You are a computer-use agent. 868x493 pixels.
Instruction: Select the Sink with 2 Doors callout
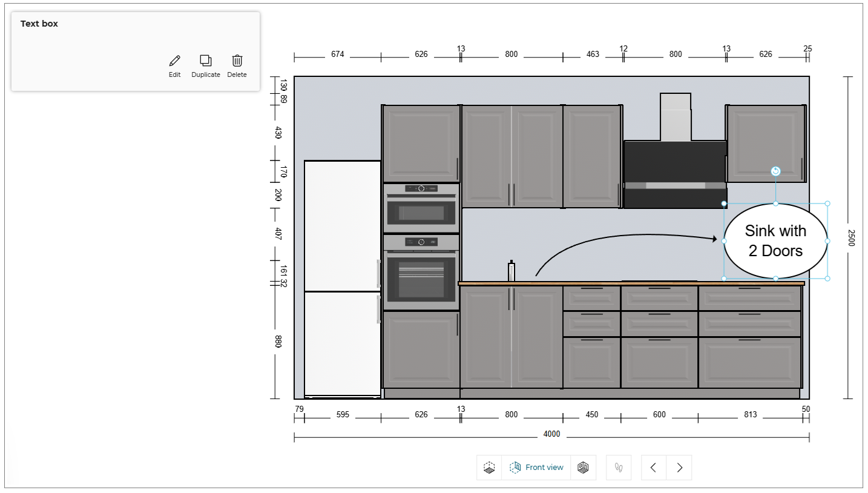pos(775,240)
